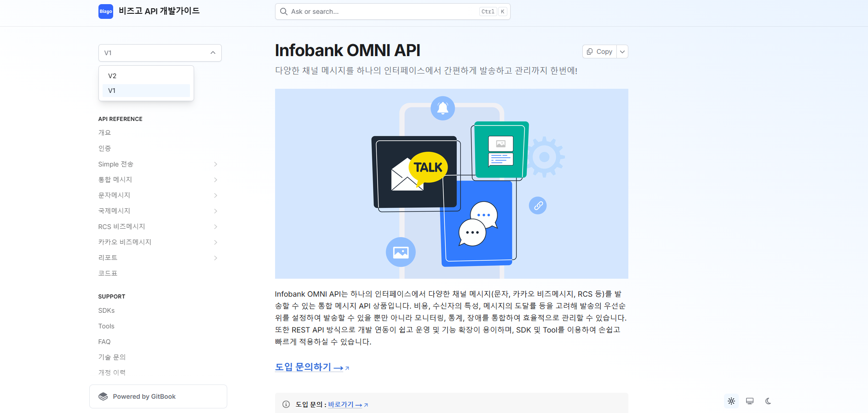This screenshot has width=868, height=413.
Task: Expand the Simple 전송 section
Action: coord(215,164)
